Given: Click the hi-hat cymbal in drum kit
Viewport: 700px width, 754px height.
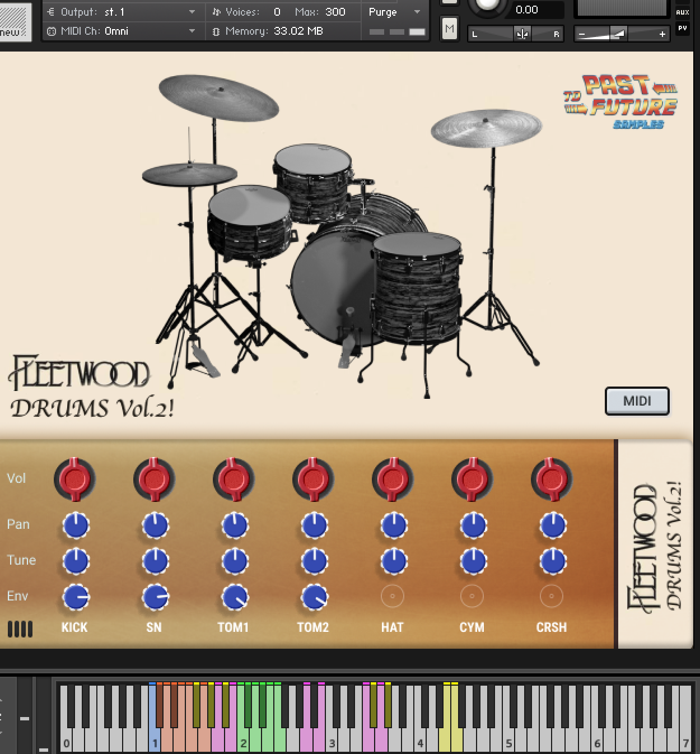Looking at the screenshot, I should pyautogui.click(x=189, y=174).
